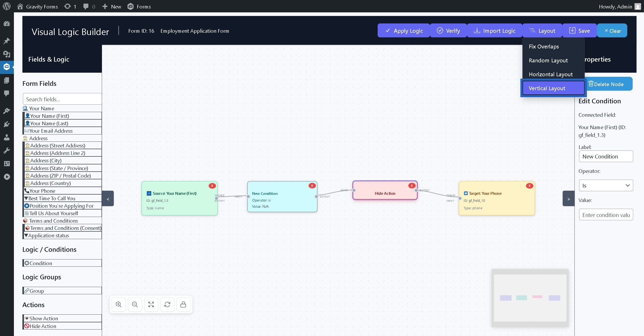This screenshot has height=336, width=644.
Task: Collapse the right properties panel arrow
Action: (568, 199)
